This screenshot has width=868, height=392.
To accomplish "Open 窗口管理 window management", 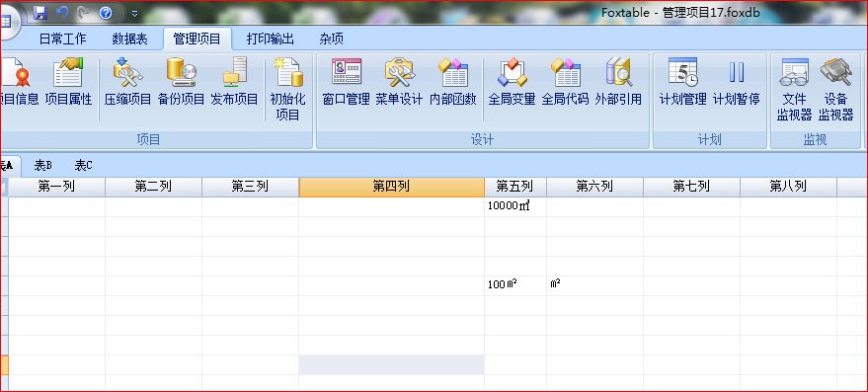I will click(346, 81).
